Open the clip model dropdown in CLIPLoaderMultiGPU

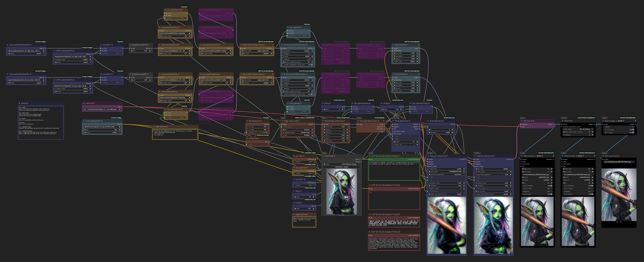(x=102, y=127)
